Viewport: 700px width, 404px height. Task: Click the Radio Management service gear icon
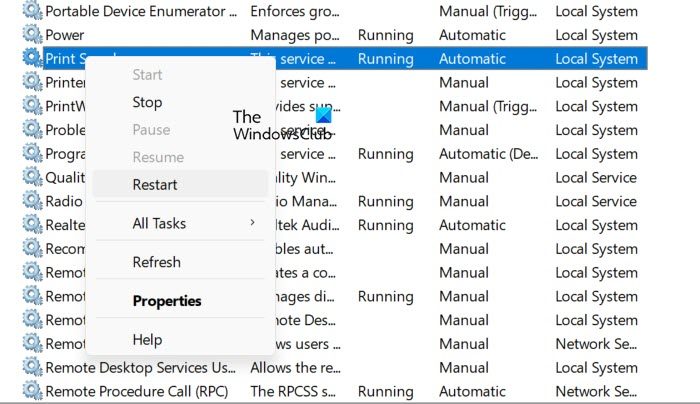point(32,201)
